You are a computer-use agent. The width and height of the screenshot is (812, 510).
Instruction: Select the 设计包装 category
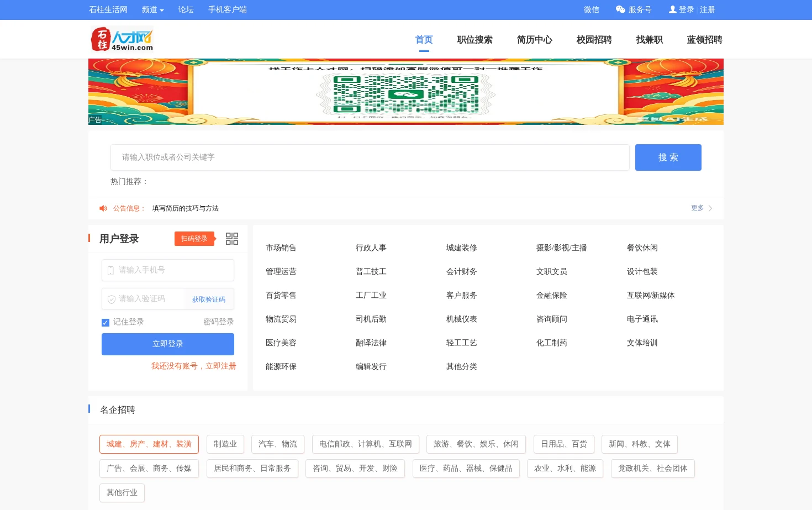tap(642, 271)
